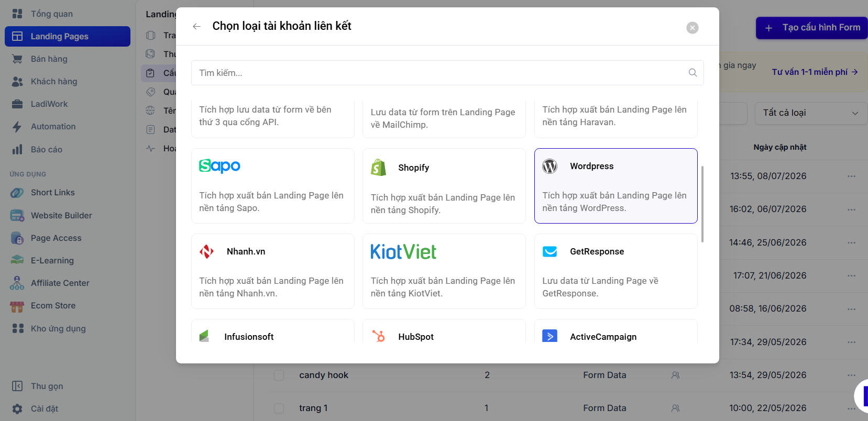Choose the HubSpot orange icon

378,336
